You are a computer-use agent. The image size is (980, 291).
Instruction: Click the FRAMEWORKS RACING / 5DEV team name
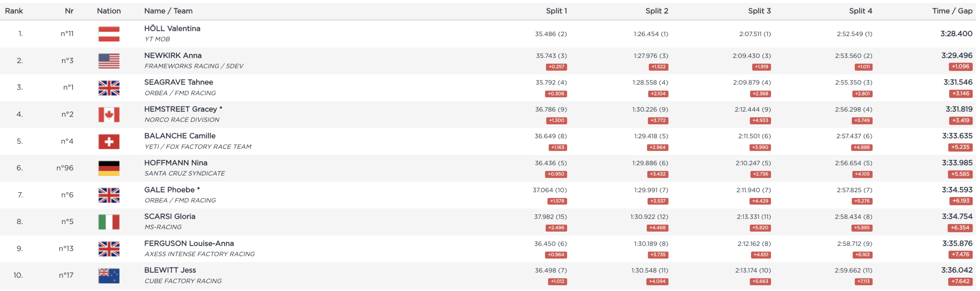(194, 66)
